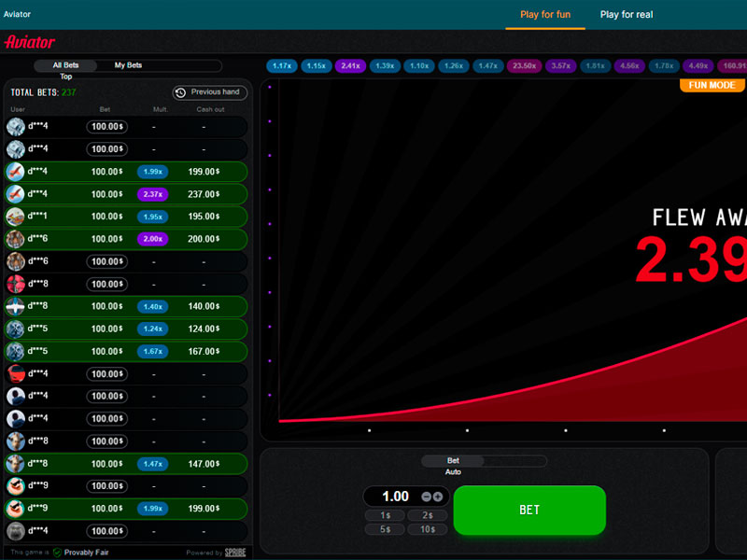Choose the 1$ quick bet amount
The image size is (747, 560).
pyautogui.click(x=385, y=515)
